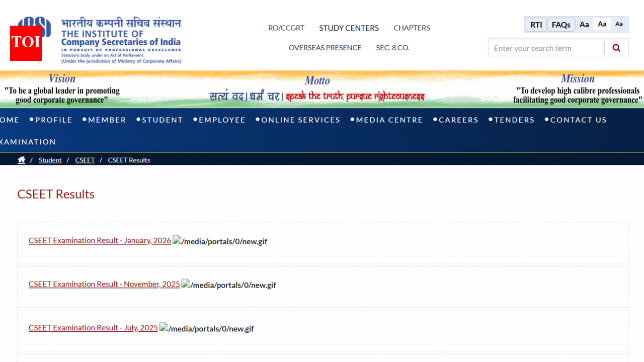
Task: Open the Examination menu item
Action: [28, 142]
